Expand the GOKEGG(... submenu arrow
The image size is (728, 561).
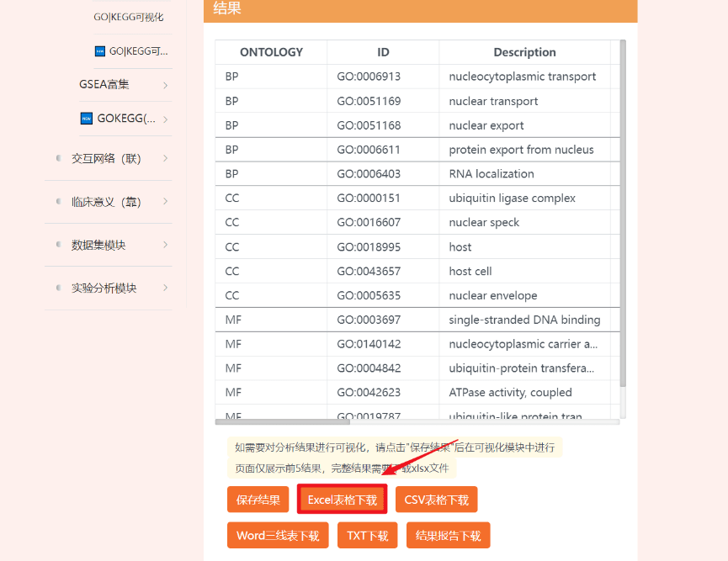(165, 119)
